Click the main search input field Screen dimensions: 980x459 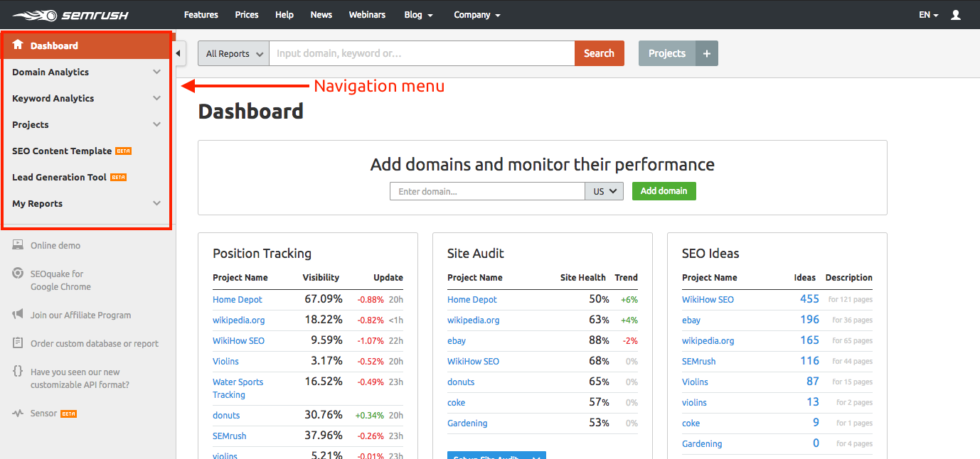(422, 53)
